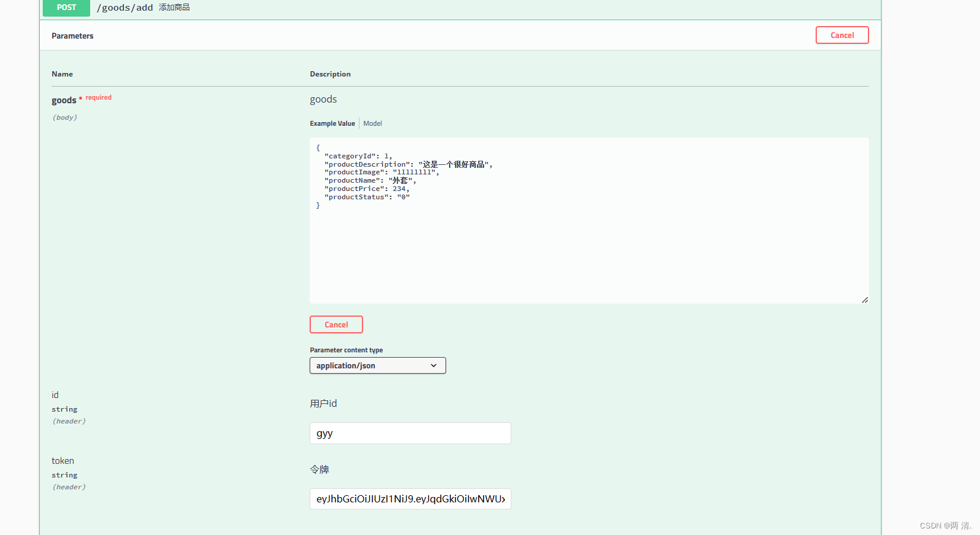Grab the textarea resize handle icon

tap(865, 300)
